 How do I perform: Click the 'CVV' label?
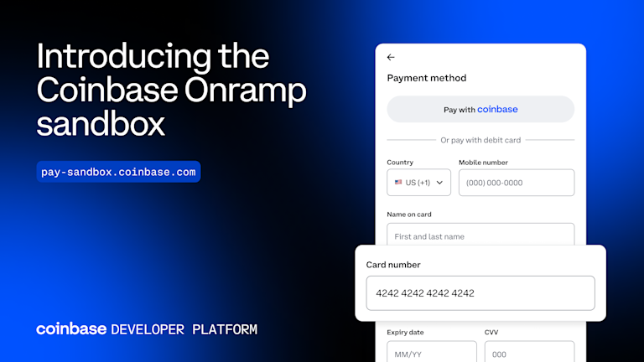(491, 333)
